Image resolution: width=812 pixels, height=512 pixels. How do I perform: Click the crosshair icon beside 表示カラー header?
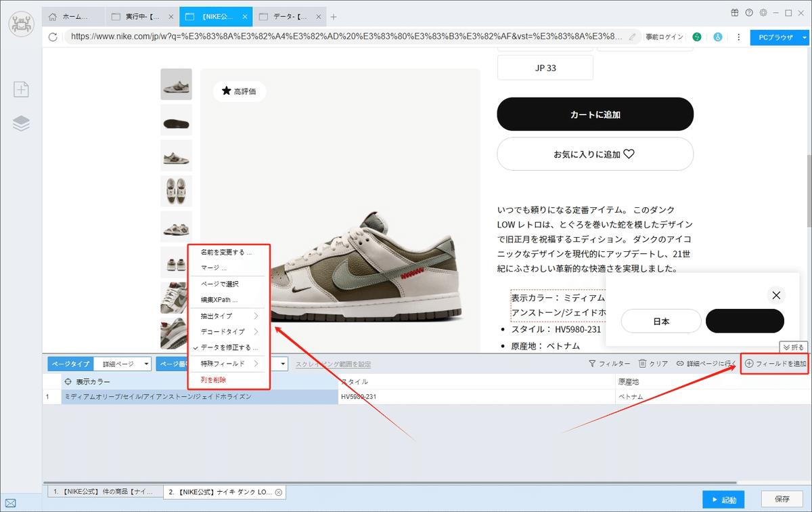(x=68, y=382)
